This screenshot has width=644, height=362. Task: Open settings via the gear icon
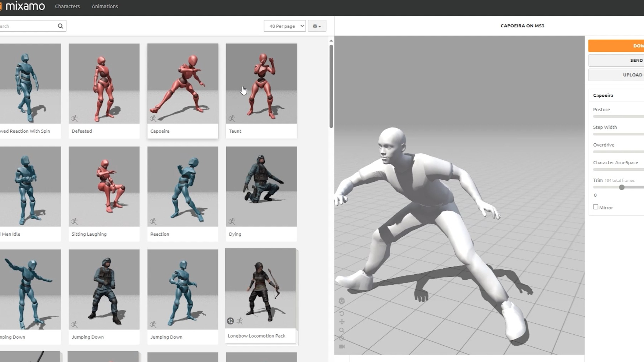pos(314,26)
